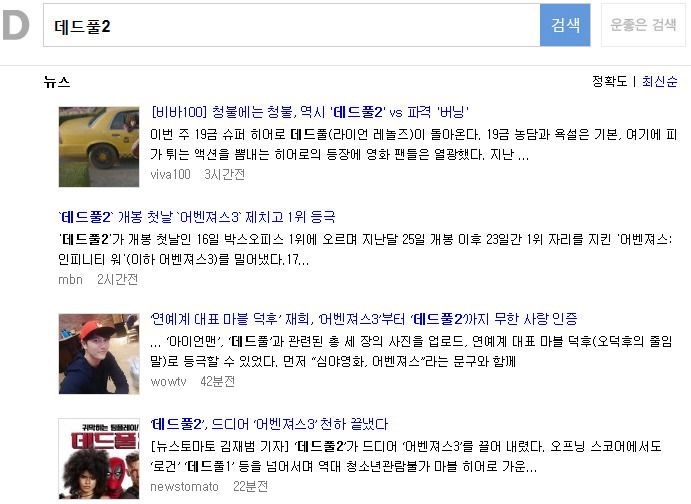The image size is (691, 504).
Task: Open the thumbnail of man in red cap
Action: [x=99, y=354]
